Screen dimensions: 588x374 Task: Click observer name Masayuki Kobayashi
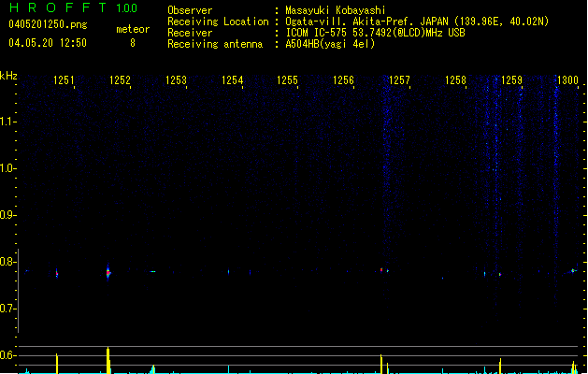coord(336,10)
